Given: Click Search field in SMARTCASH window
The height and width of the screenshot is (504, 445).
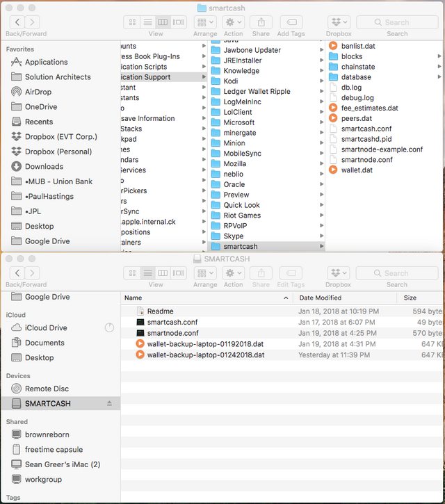Looking at the screenshot, I should 397,273.
